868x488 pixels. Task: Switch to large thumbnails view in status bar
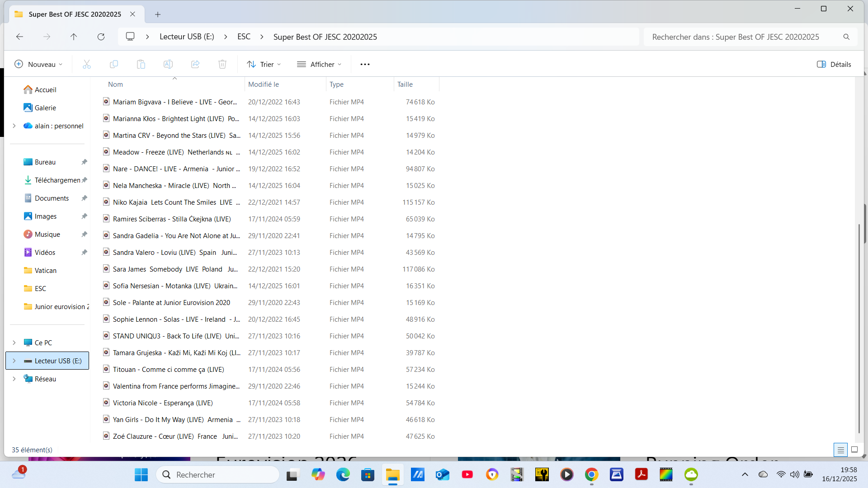pos(854,450)
